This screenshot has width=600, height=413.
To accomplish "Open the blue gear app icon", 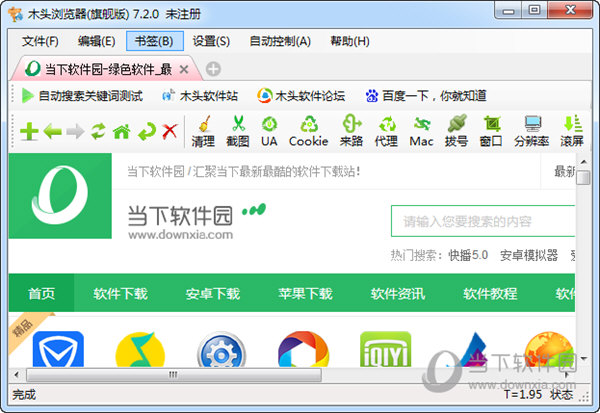I will click(221, 349).
